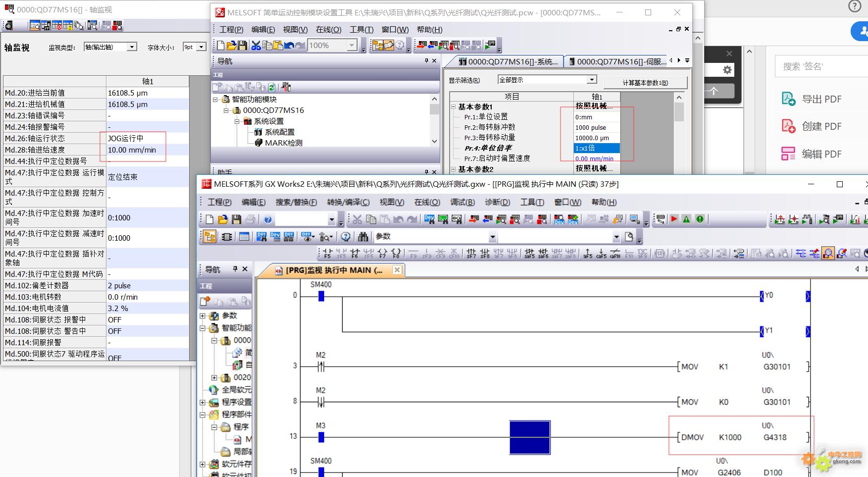Click green warning triangle icon in GX Works2

(x=686, y=219)
